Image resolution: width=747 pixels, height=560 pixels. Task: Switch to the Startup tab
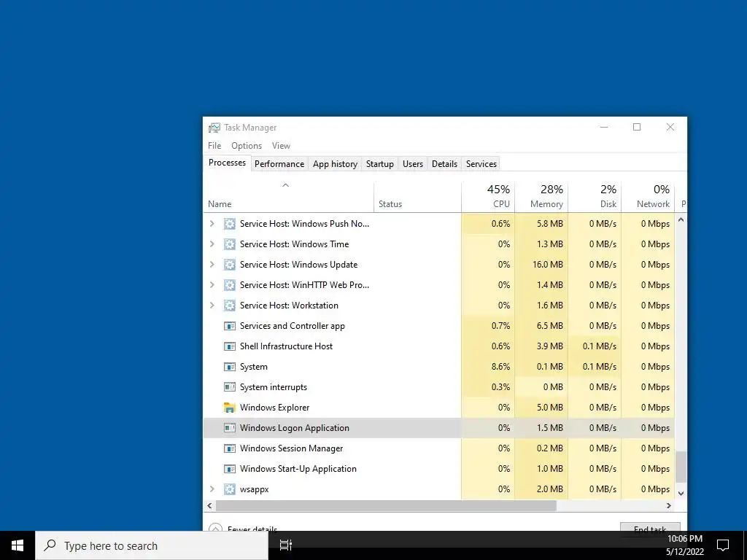point(379,164)
